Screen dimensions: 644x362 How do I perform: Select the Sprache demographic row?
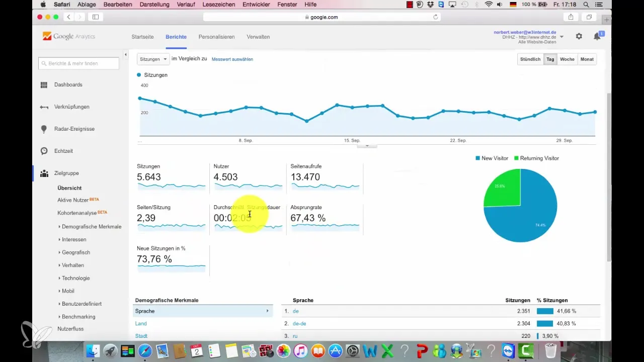coord(203,311)
